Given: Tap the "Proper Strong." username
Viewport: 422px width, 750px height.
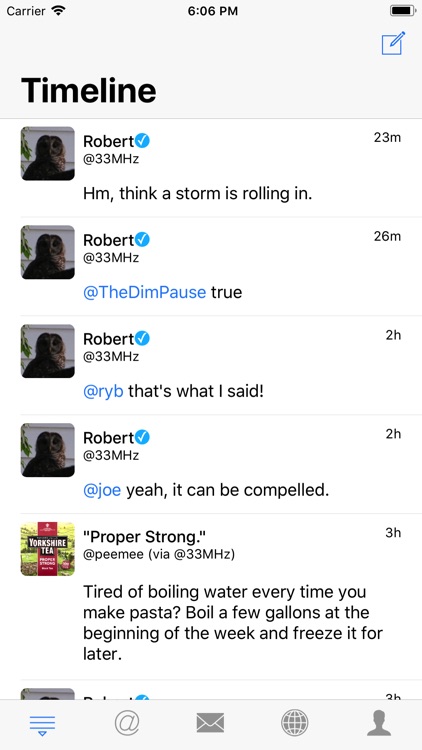Looking at the screenshot, I should pyautogui.click(x=144, y=537).
